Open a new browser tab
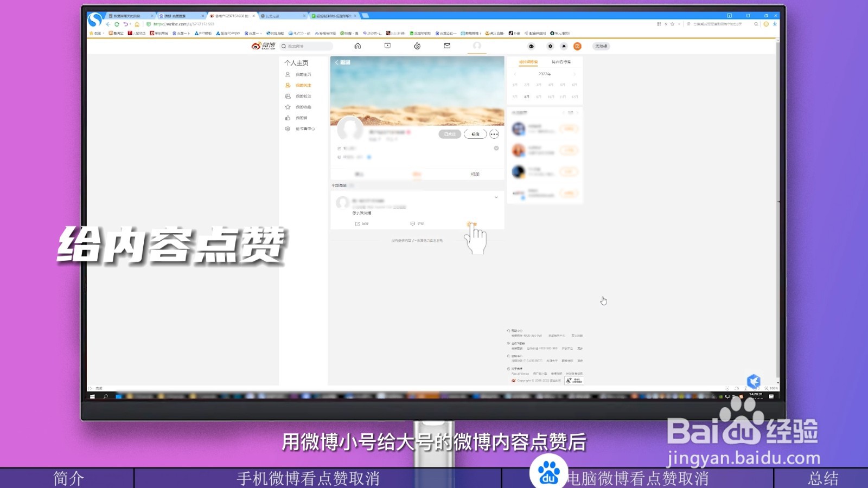Image resolution: width=868 pixels, height=488 pixels. click(365, 16)
